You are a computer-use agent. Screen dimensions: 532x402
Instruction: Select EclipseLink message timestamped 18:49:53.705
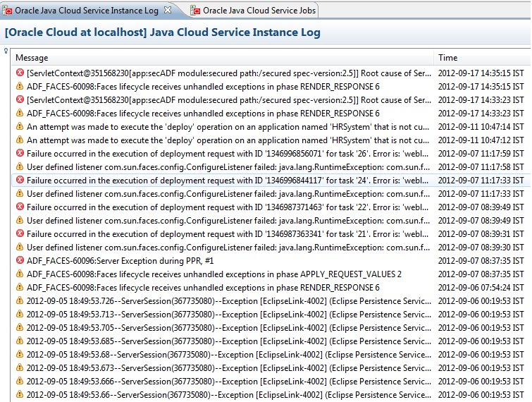click(x=229, y=328)
